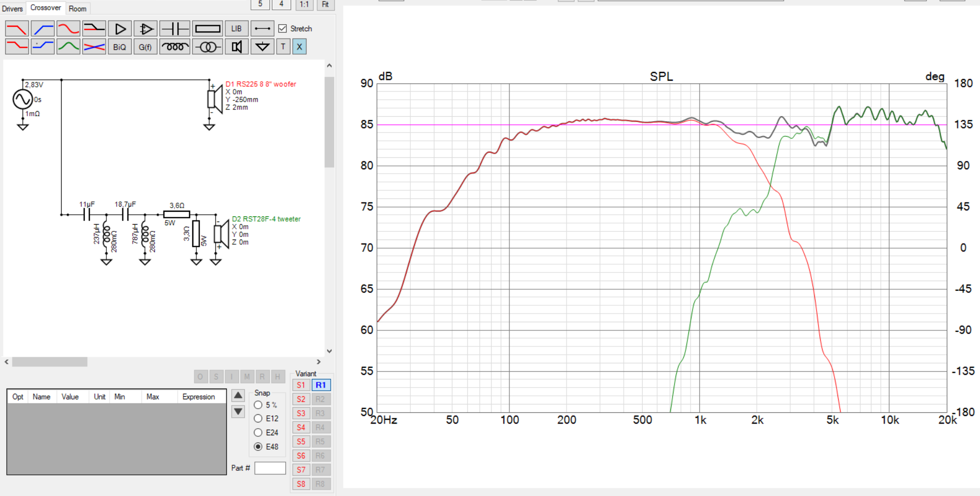The height and width of the screenshot is (496, 980).
Task: Add the red-blue crossed lines block
Action: pos(94,47)
